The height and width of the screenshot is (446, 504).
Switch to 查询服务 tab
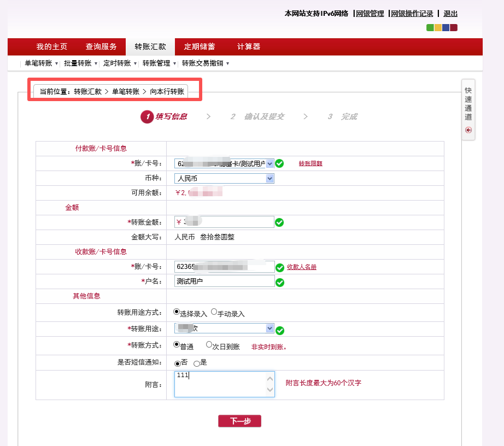(101, 46)
